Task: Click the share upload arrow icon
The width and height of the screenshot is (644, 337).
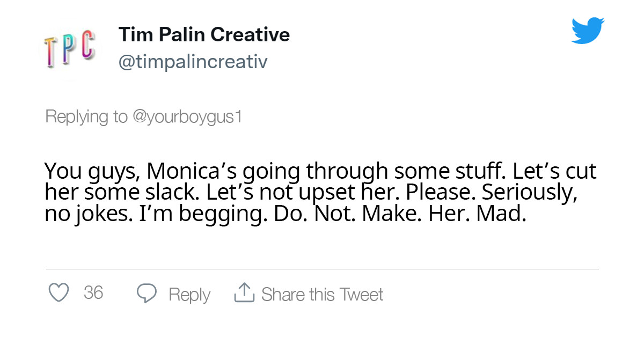Action: pos(244,293)
